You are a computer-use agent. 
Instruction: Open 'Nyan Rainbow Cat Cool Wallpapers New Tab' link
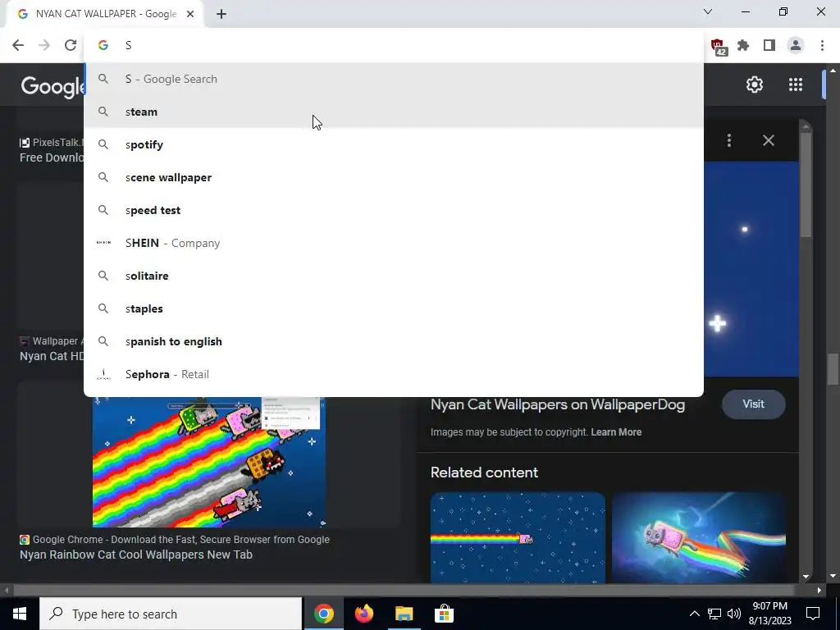tap(136, 555)
